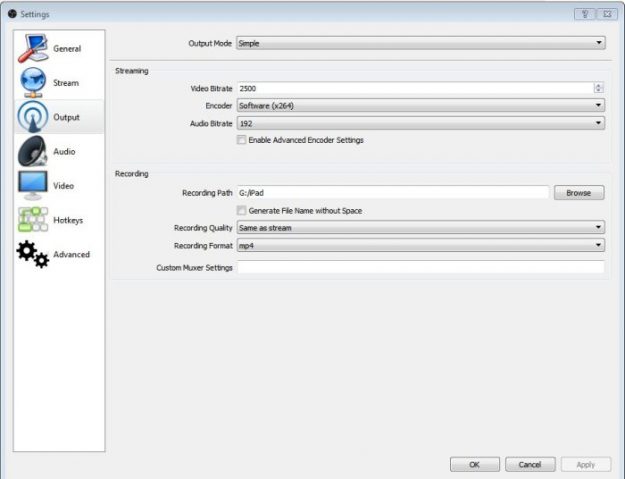Open the Audio Bitrate 192 dropdown
Screen dimensions: 625x479
(x=421, y=123)
